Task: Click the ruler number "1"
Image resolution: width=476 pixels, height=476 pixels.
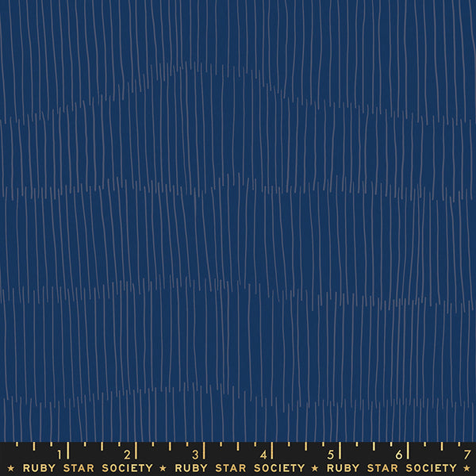Action: (59, 455)
